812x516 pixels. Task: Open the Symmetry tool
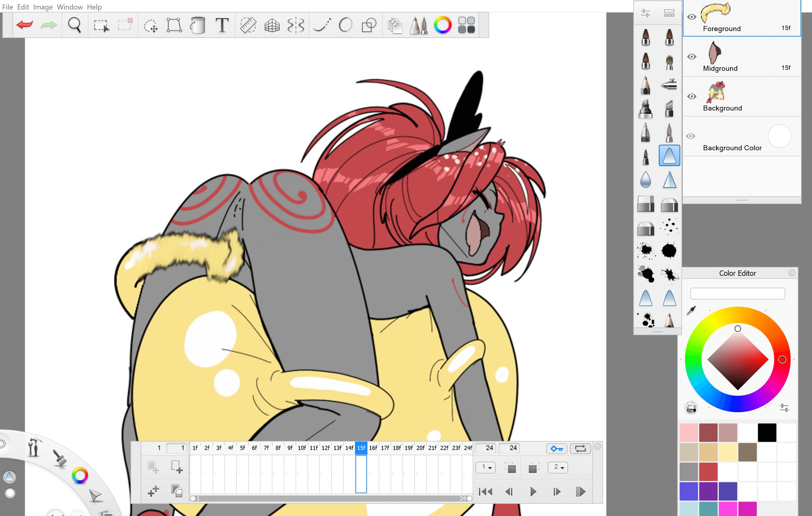click(x=296, y=25)
